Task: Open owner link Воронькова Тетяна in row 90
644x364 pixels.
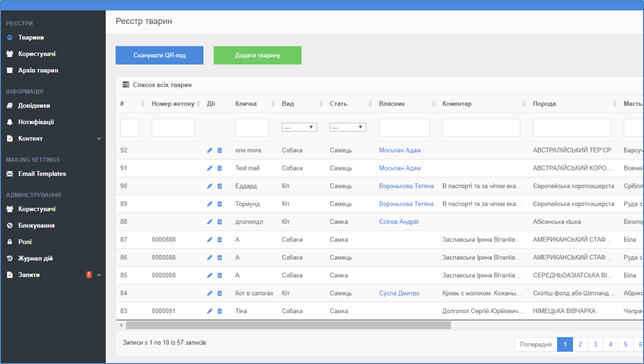Action: (406, 186)
